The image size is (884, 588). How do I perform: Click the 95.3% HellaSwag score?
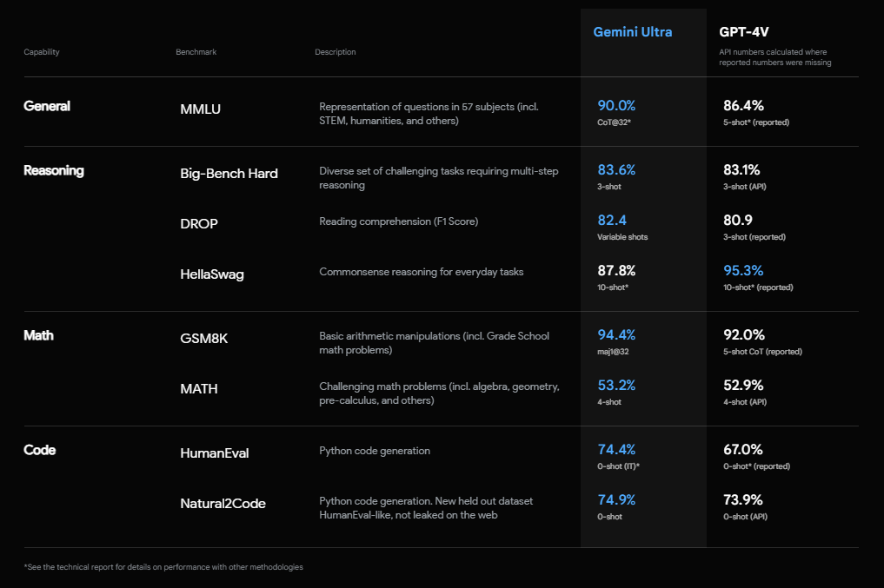[x=743, y=270]
